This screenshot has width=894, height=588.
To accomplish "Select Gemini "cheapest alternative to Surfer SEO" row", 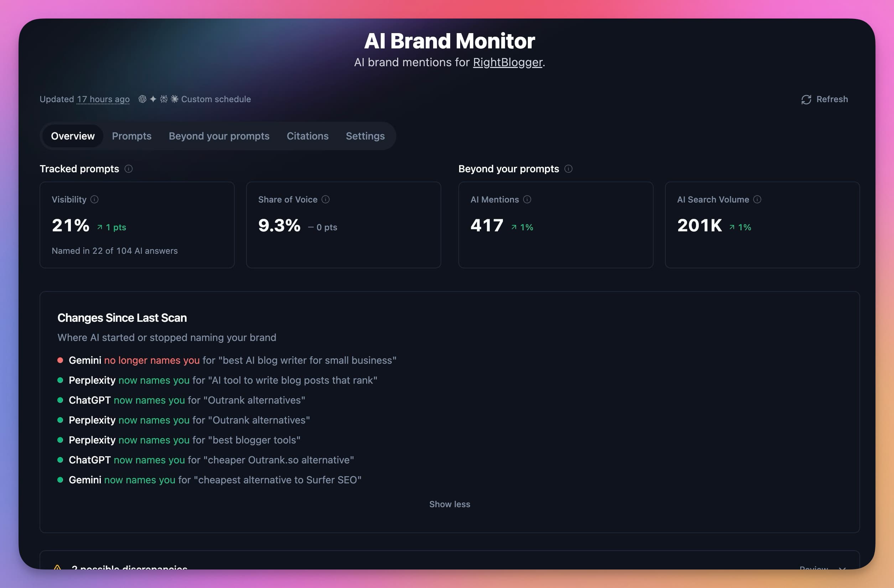I will coord(209,480).
